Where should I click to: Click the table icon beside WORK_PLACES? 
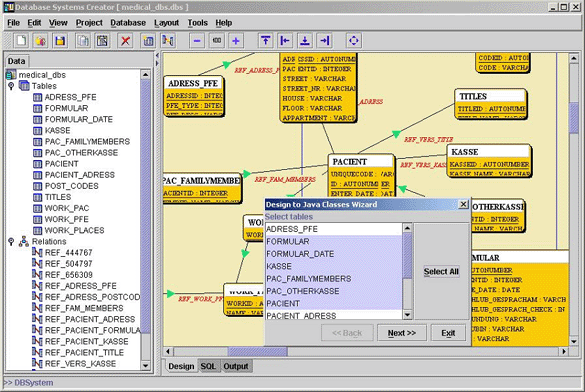pos(37,231)
